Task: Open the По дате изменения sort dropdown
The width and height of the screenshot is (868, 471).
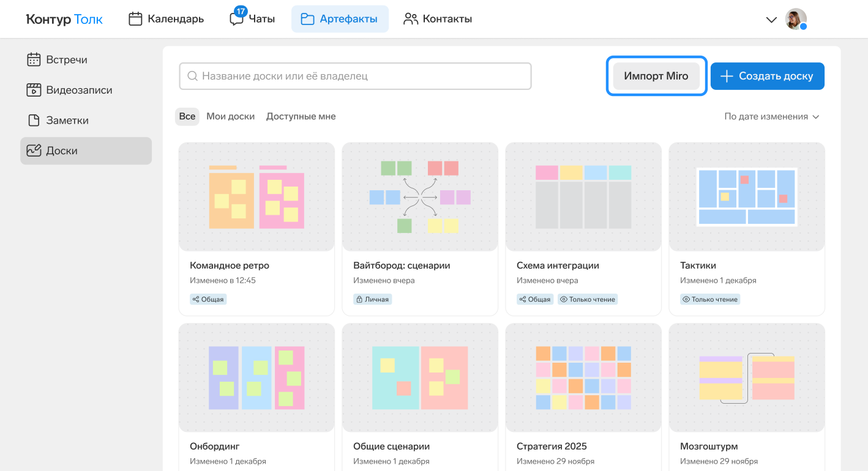Action: 771,116
